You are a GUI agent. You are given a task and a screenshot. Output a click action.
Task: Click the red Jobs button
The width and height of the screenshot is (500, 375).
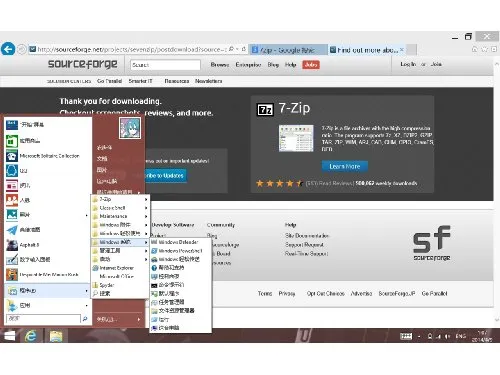pyautogui.click(x=311, y=65)
